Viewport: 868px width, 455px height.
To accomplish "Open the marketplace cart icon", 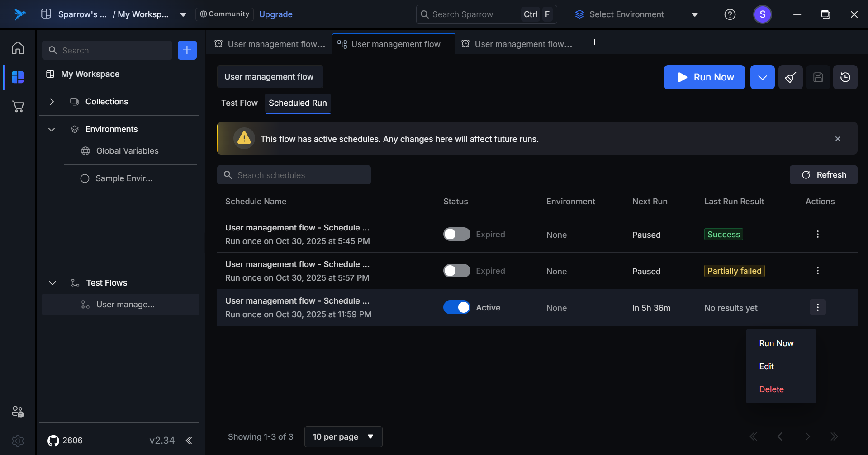I will coord(18,107).
